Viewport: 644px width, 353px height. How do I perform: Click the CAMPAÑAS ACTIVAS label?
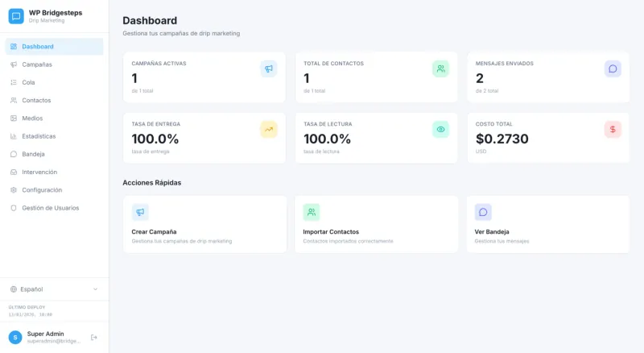point(159,64)
